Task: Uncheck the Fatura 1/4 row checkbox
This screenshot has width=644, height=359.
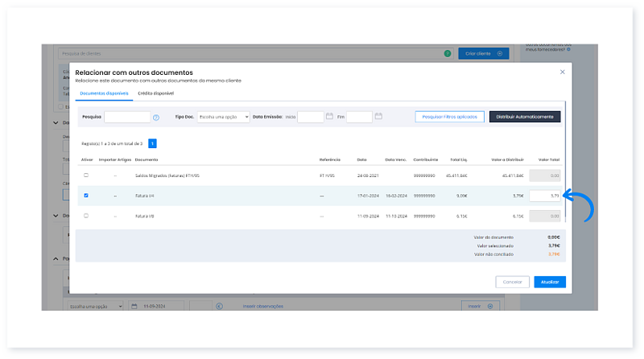Action: pos(86,196)
